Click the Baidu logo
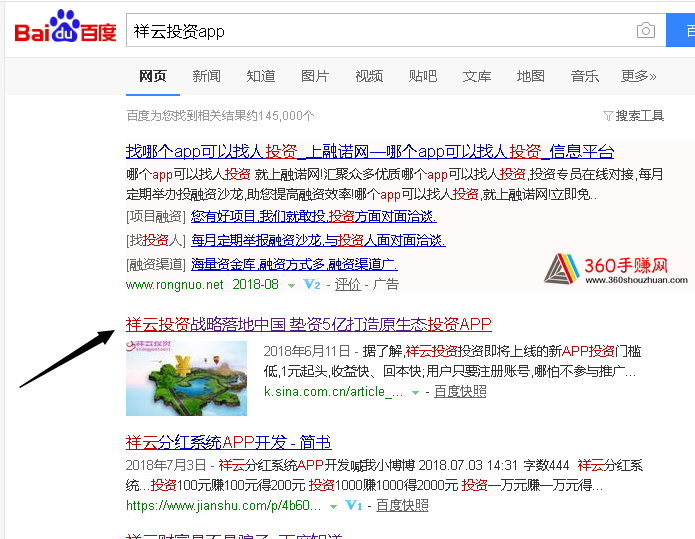Screen dimensions: 695x539 (65, 27)
